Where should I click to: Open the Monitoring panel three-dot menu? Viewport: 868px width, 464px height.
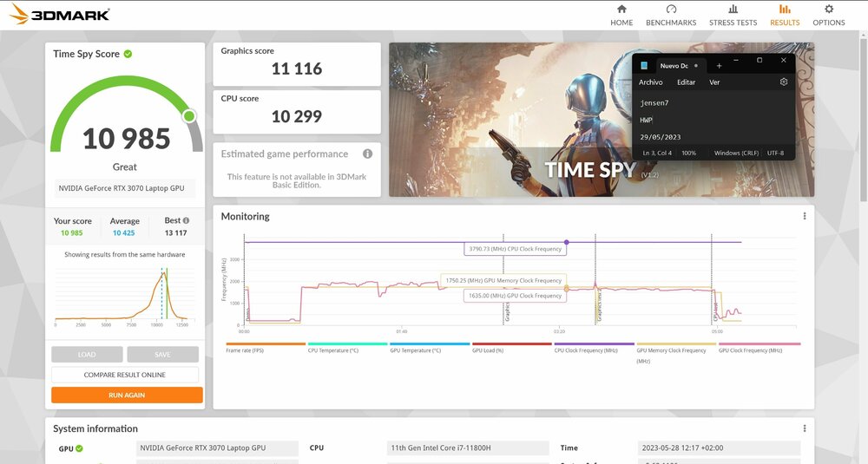click(805, 216)
